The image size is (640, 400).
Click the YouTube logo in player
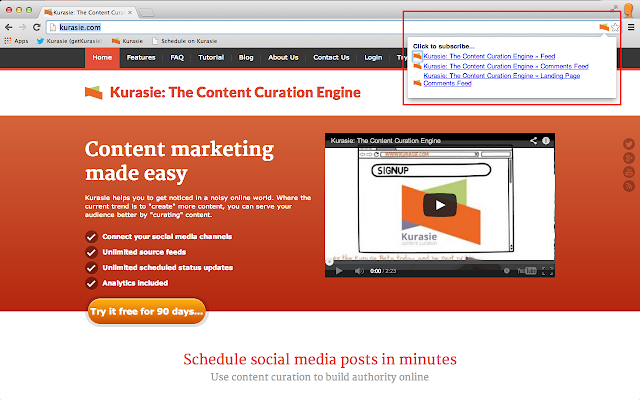(x=527, y=271)
